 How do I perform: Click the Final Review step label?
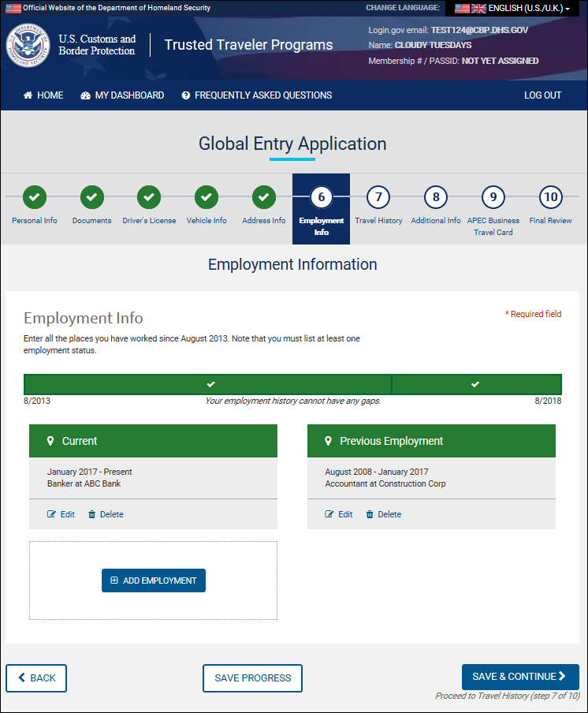pos(551,221)
